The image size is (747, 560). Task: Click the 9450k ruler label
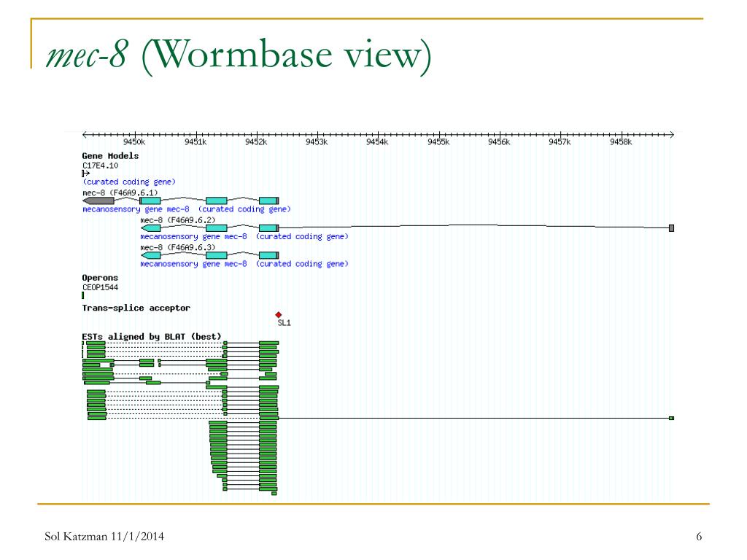pyautogui.click(x=134, y=142)
